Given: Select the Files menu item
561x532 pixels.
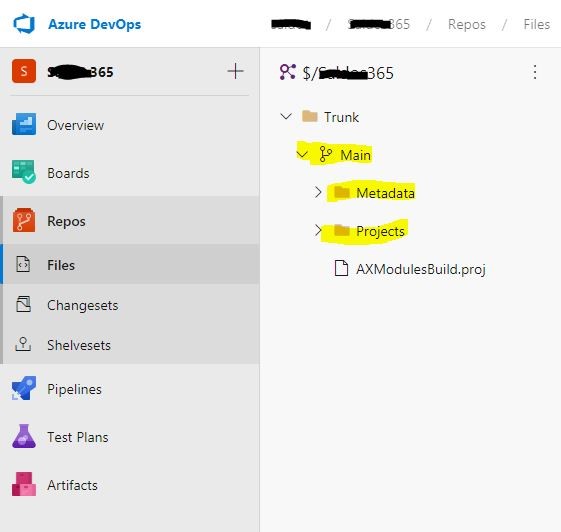Looking at the screenshot, I should pyautogui.click(x=131, y=265).
